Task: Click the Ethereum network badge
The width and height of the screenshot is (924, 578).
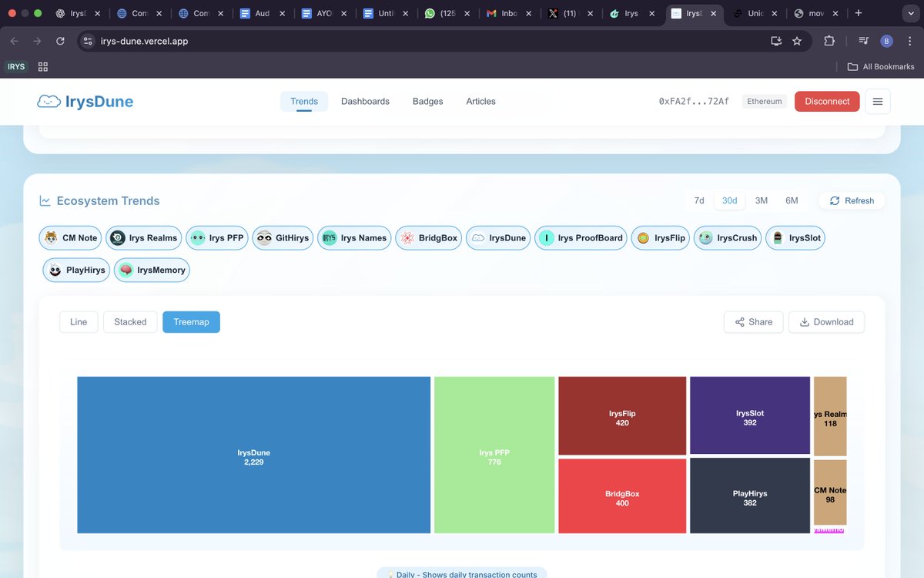Action: (x=765, y=101)
